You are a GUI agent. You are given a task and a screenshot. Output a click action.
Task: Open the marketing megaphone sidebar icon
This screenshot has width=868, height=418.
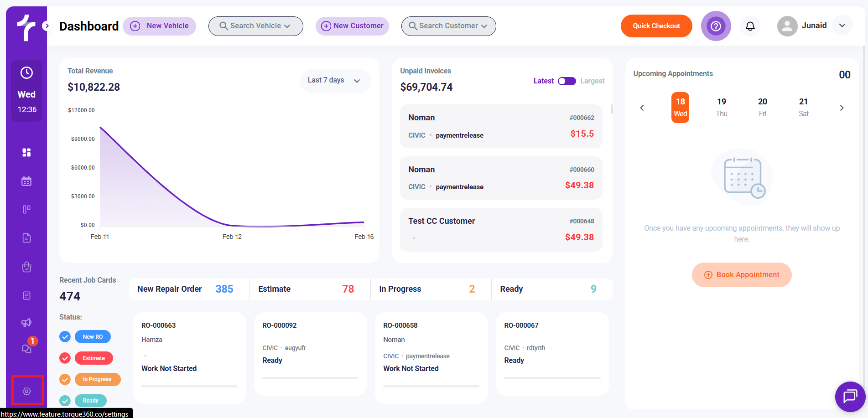point(26,323)
